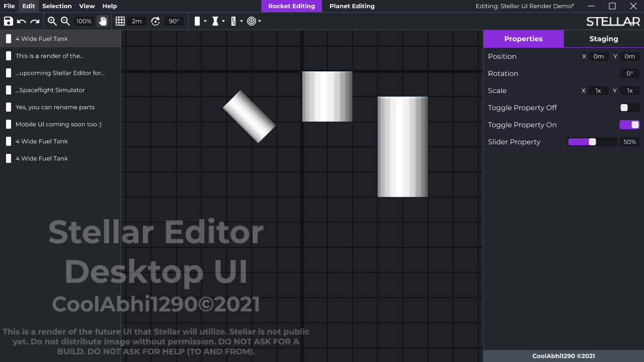
Task: Click the STELLAR logo
Action: 613,21
